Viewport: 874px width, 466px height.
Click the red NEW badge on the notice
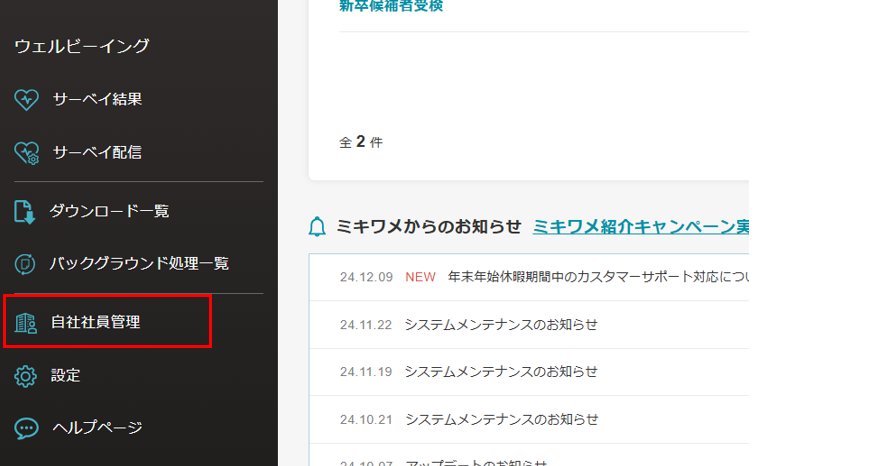pos(420,277)
